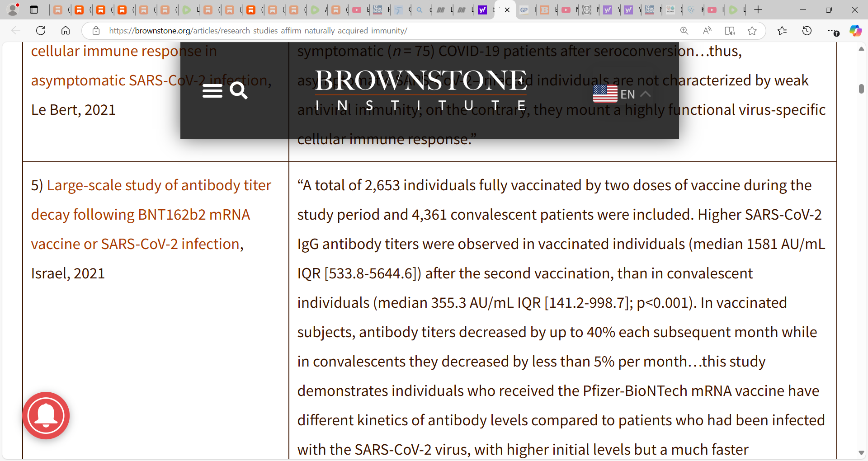
Task: Open a new tab with plus button
Action: pos(758,9)
